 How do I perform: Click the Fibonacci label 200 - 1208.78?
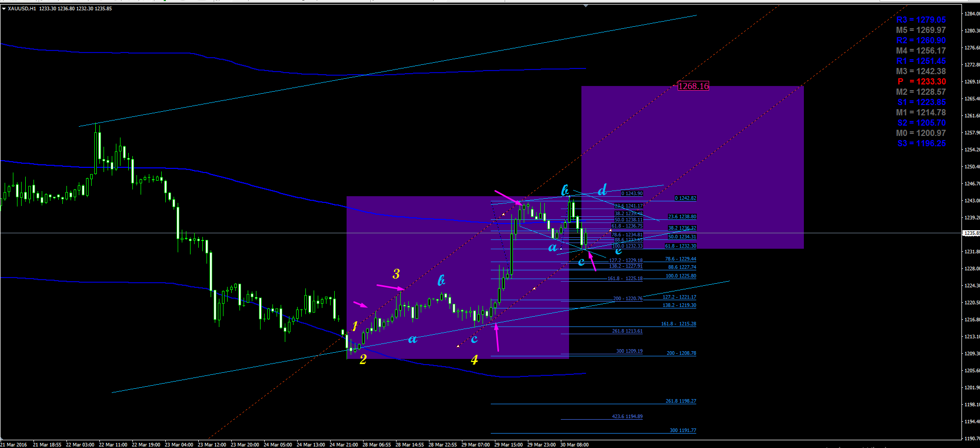point(681,353)
